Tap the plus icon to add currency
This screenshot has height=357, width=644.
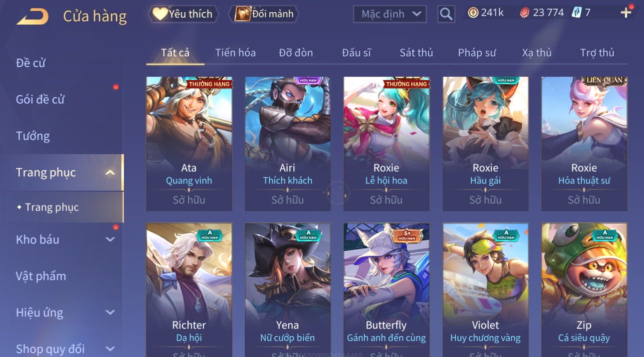pyautogui.click(x=626, y=13)
